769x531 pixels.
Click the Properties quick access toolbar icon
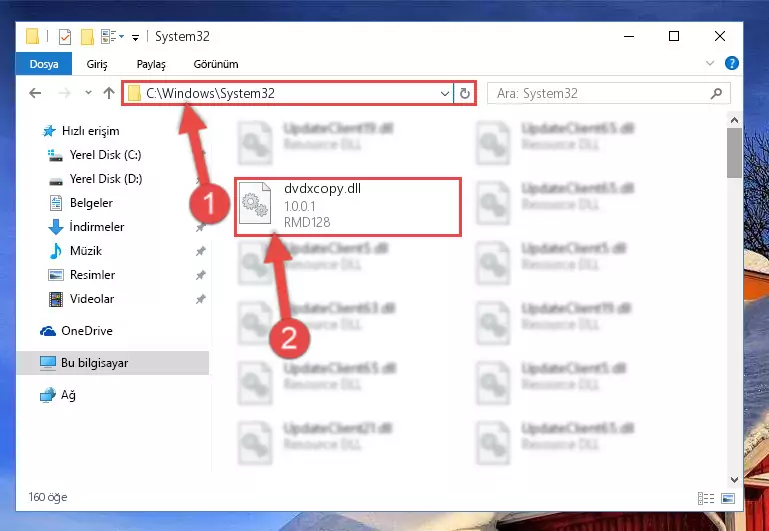coord(65,37)
